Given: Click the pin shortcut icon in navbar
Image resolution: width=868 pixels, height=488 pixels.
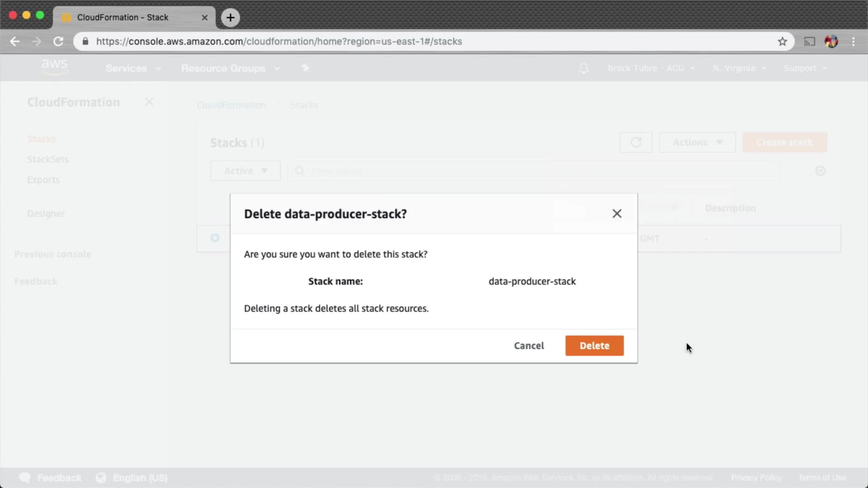Looking at the screenshot, I should coord(306,68).
